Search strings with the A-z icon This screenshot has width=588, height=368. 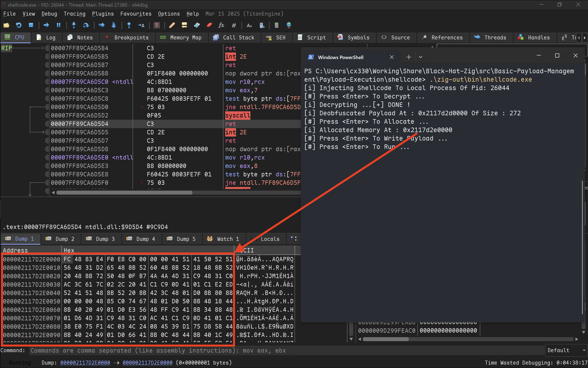point(249,25)
